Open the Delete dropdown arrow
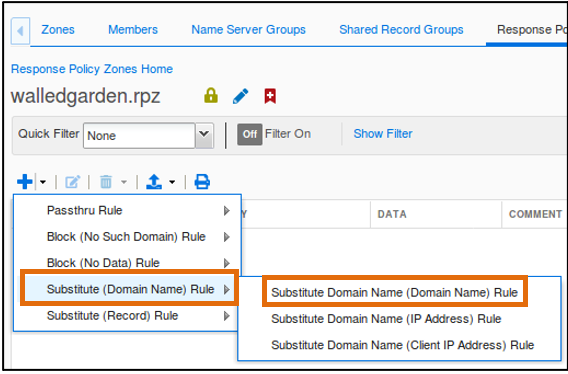Viewport: 568px width, 374px height. coord(124,182)
